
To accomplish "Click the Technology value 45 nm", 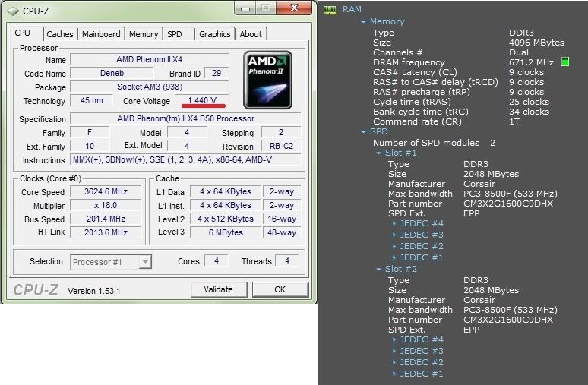I will (x=91, y=100).
